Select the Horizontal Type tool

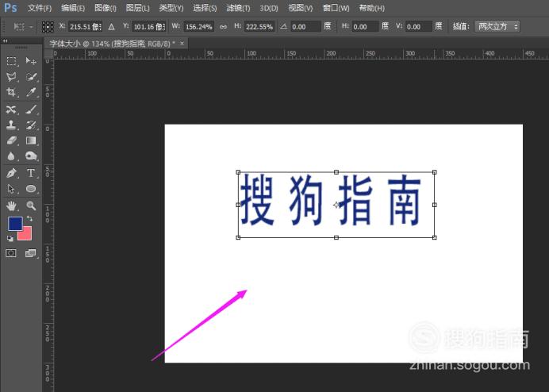pyautogui.click(x=31, y=173)
